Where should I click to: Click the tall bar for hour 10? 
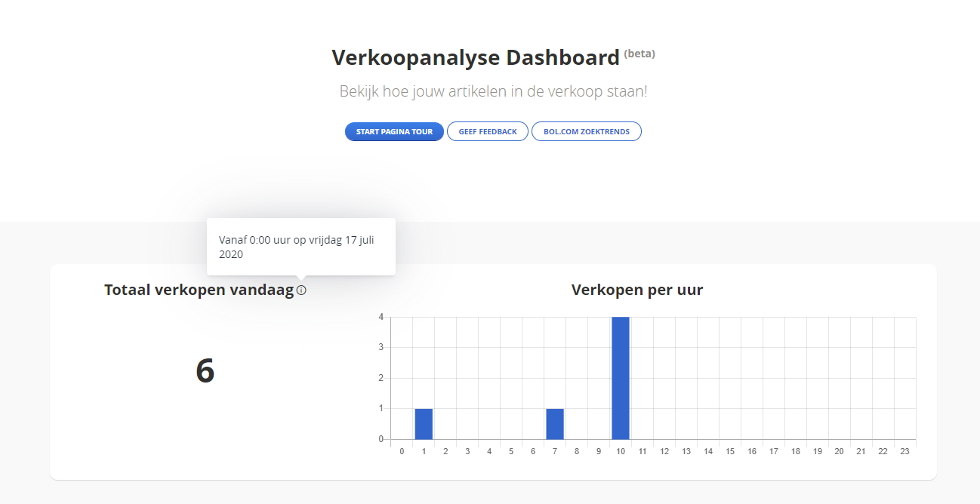tap(621, 378)
